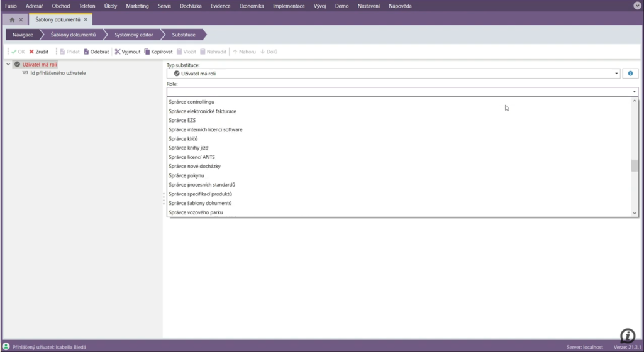This screenshot has height=352, width=644.
Task: Open the Docházka menu
Action: (192, 6)
